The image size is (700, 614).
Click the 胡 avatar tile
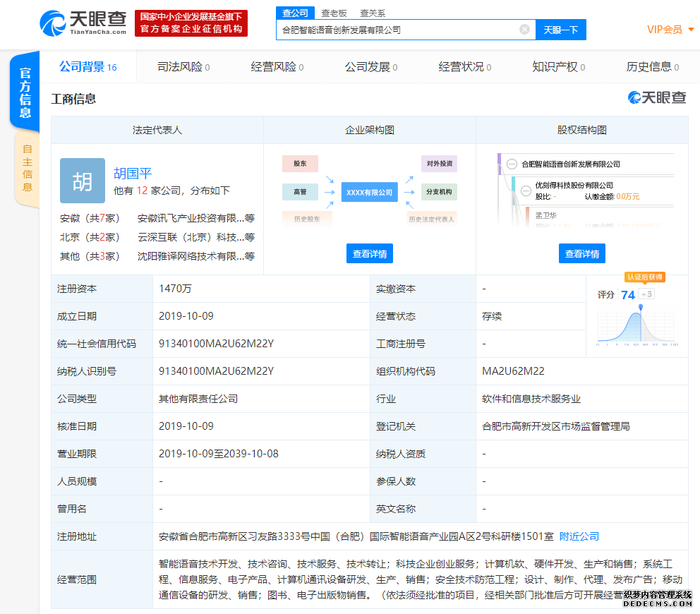coord(83,181)
